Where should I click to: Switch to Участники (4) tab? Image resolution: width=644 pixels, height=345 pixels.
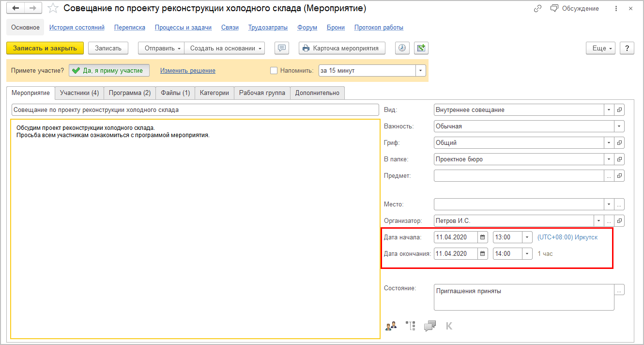point(79,93)
